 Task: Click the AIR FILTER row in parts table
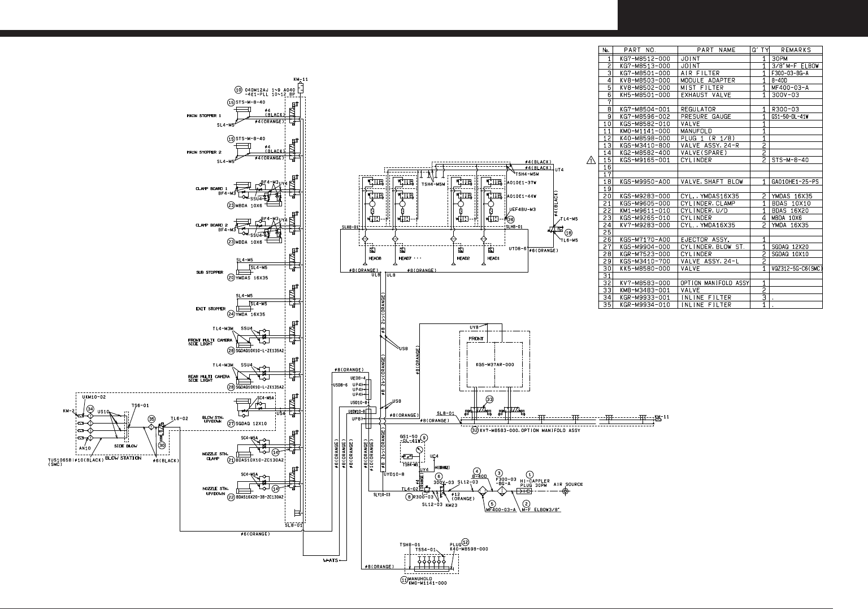point(710,73)
